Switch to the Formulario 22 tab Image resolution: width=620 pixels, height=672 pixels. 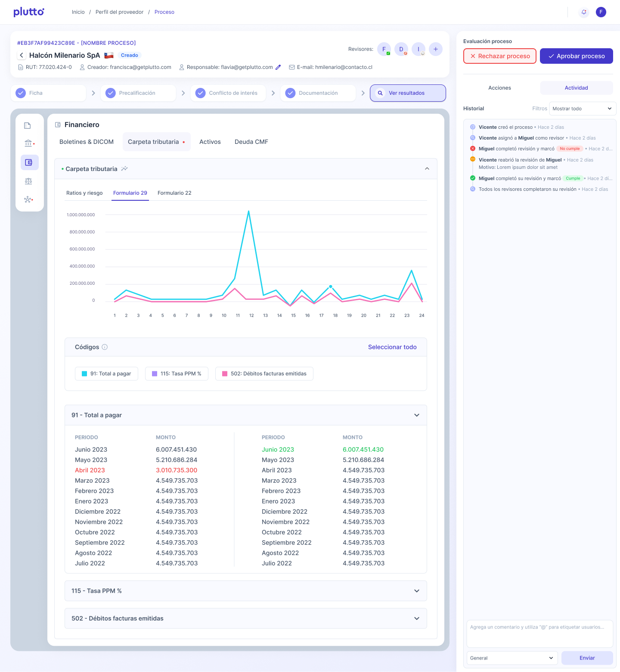point(174,193)
